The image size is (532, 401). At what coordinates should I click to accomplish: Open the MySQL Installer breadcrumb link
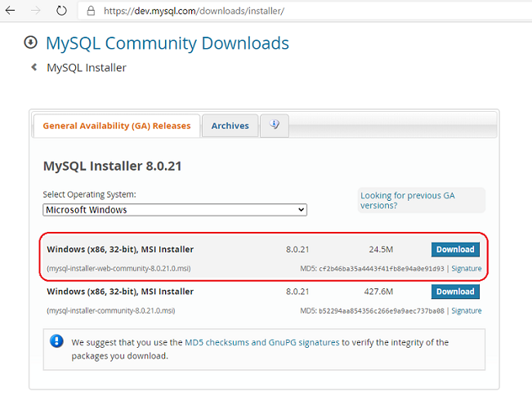[86, 68]
